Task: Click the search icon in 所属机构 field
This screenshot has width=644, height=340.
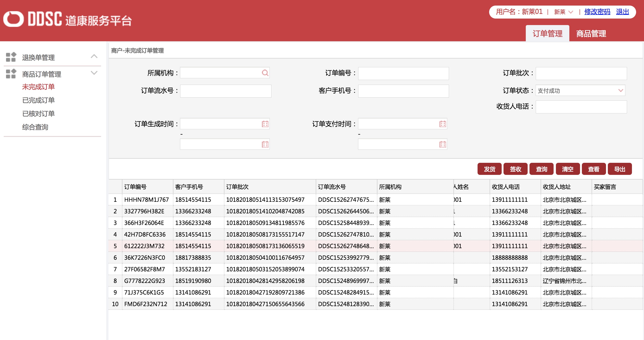Action: pyautogui.click(x=265, y=73)
